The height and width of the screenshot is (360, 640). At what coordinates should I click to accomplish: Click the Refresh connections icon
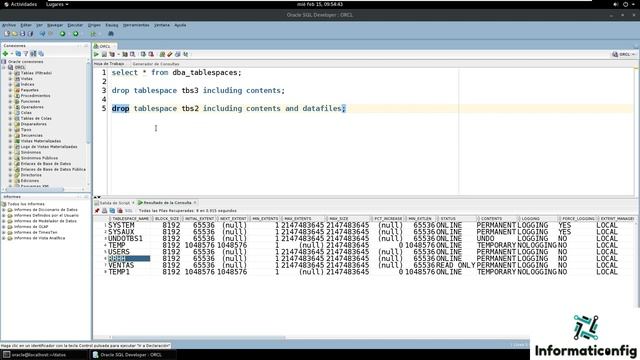[18, 53]
